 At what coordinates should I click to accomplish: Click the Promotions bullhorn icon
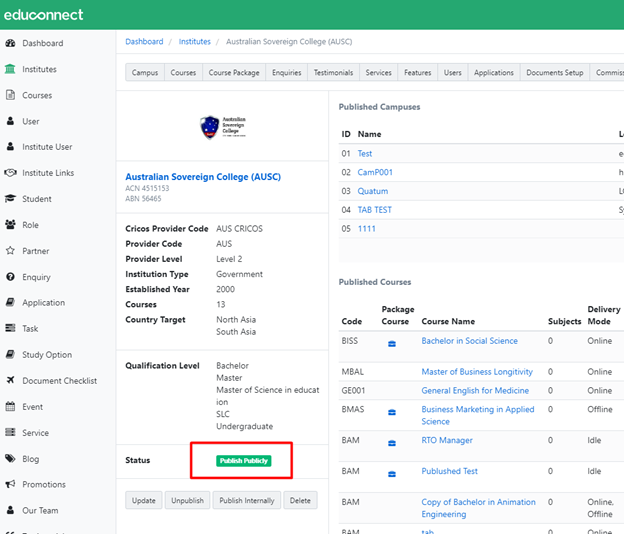(x=10, y=484)
